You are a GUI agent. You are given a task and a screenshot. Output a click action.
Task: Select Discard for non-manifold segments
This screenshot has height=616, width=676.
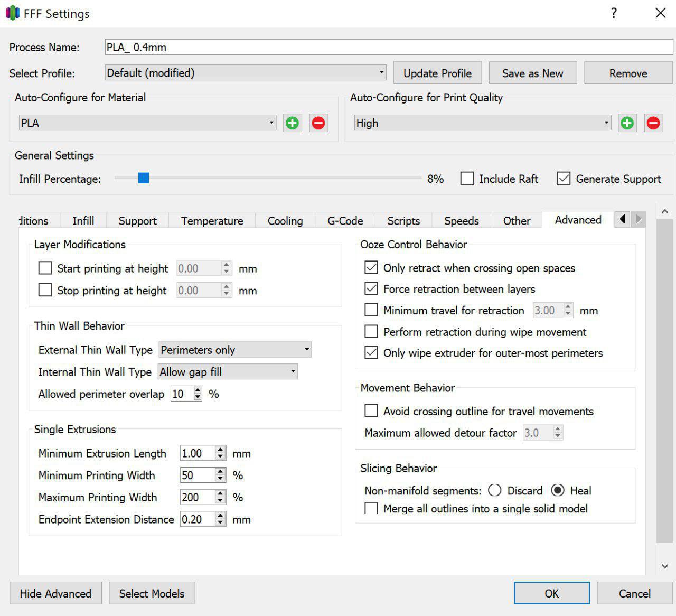click(495, 490)
